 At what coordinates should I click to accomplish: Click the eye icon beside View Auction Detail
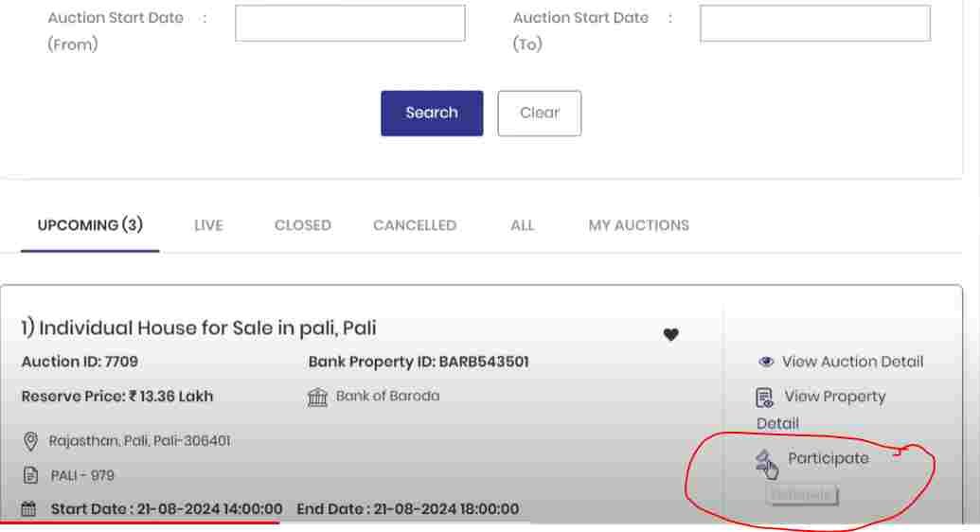pyautogui.click(x=766, y=362)
